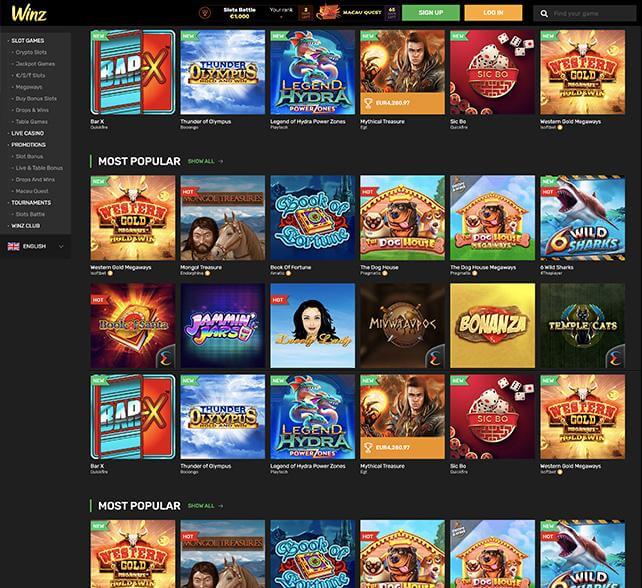Launch the Bonanza game
This screenshot has height=588, width=642.
493,326
